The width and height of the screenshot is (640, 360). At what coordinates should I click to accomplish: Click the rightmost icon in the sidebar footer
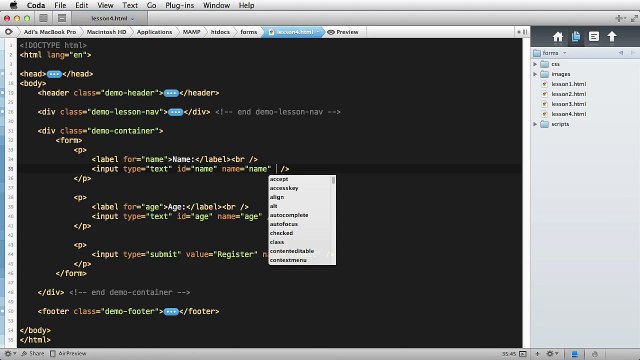pos(595,354)
